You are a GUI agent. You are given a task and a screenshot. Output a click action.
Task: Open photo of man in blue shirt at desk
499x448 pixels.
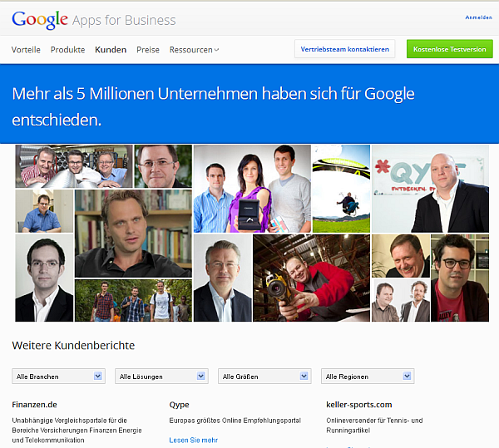click(x=44, y=211)
